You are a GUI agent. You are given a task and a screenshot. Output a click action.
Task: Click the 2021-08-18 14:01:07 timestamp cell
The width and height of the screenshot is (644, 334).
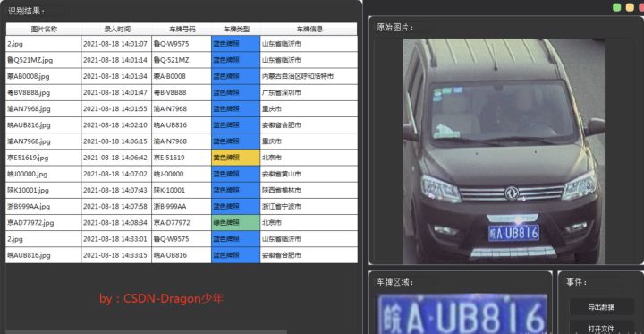click(x=116, y=44)
